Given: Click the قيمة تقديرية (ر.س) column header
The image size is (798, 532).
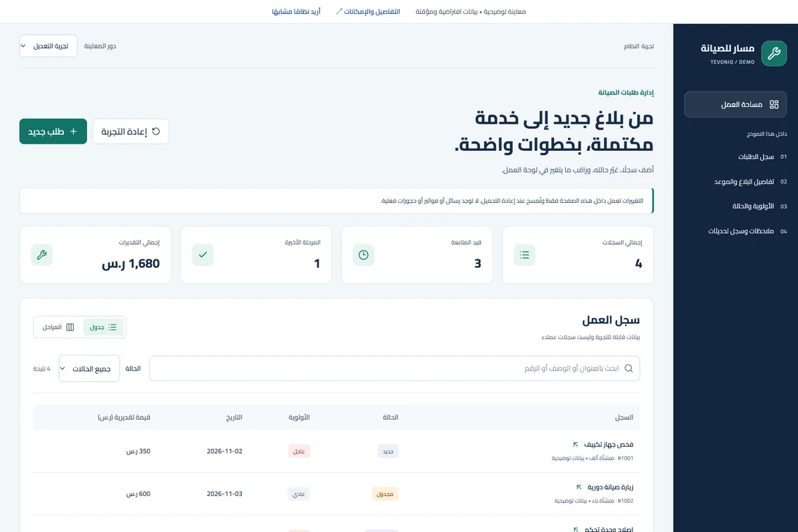Looking at the screenshot, I should [x=124, y=418].
